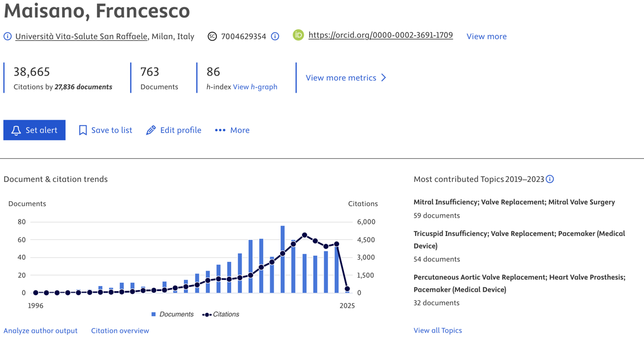Go to Analyze author output
Image resolution: width=644 pixels, height=339 pixels.
(x=40, y=331)
